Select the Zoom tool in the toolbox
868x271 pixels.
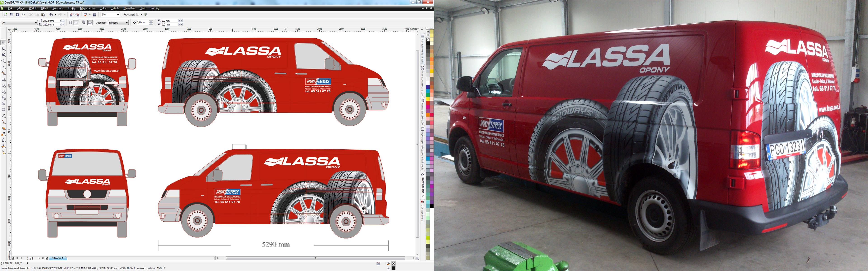point(3,61)
